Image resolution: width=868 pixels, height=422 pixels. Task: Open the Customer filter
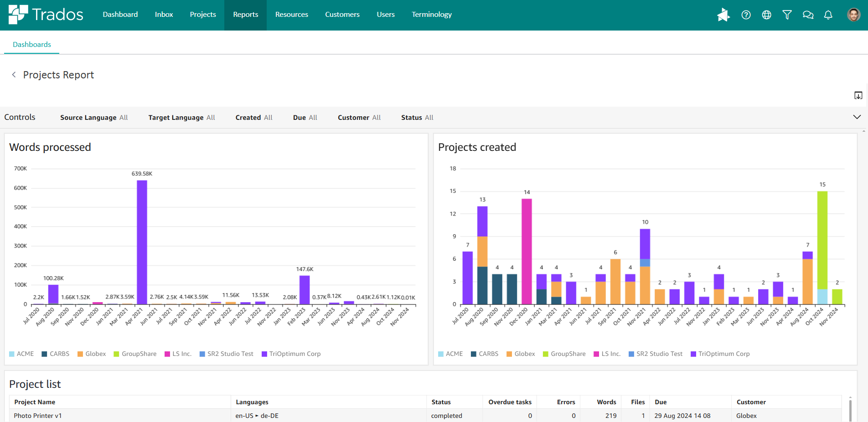359,118
